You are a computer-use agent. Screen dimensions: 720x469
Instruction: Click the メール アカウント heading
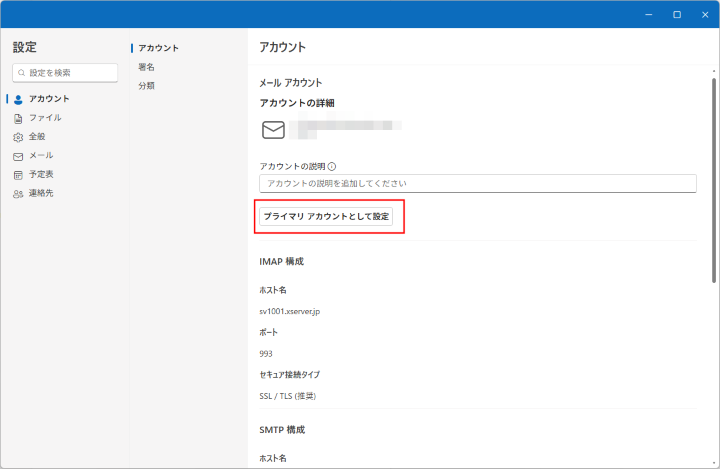(x=291, y=83)
